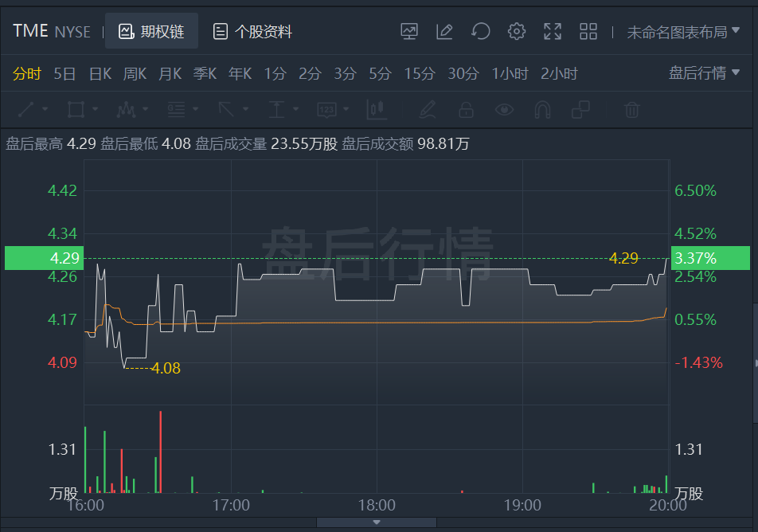
Task: Click the yellow 4.08 low marker
Action: (166, 368)
